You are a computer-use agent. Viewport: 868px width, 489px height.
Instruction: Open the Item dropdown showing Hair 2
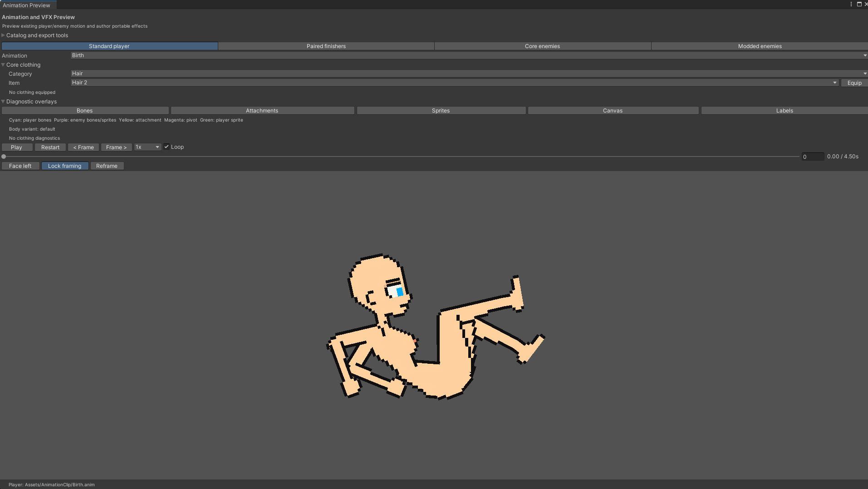[454, 83]
